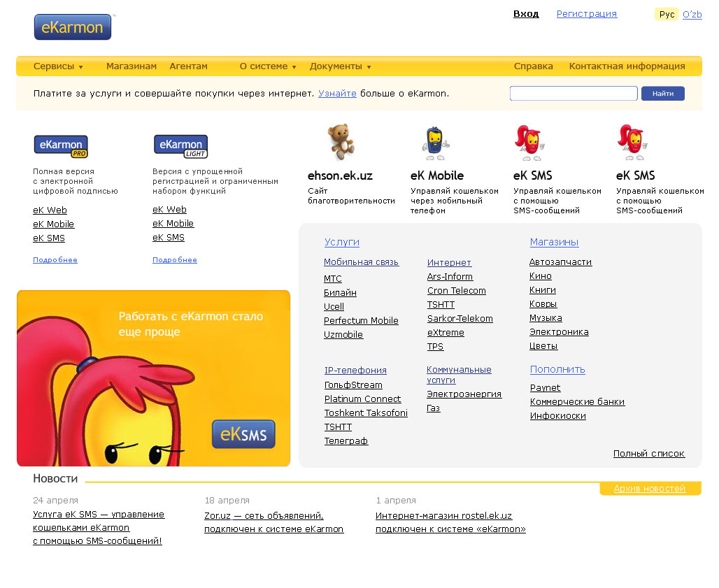This screenshot has width=719, height=588.
Task: Open eK Web under eKarmon PRO
Action: pos(50,210)
